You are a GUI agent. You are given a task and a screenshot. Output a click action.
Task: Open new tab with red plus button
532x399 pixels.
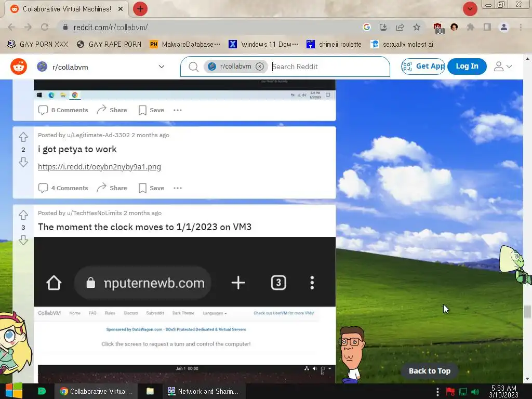coord(140,9)
